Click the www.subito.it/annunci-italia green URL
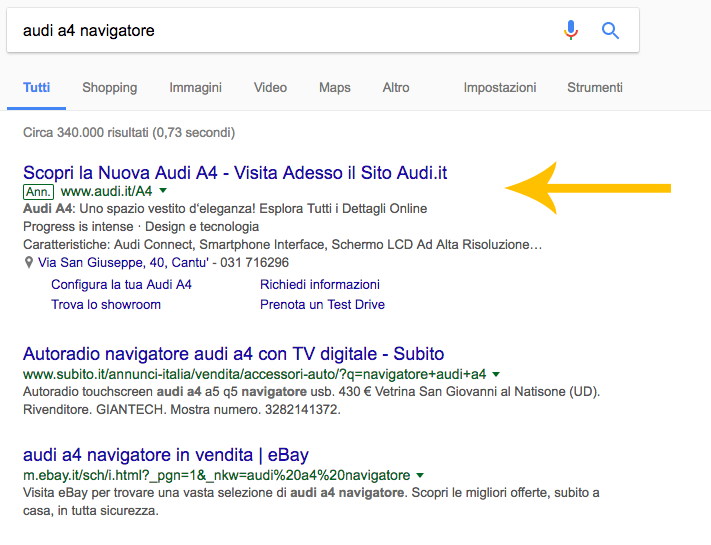 [x=254, y=375]
